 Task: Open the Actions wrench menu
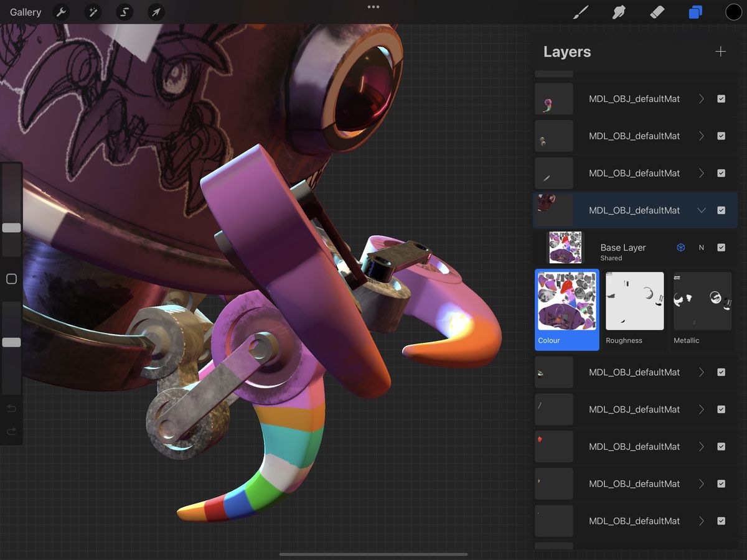pos(61,12)
